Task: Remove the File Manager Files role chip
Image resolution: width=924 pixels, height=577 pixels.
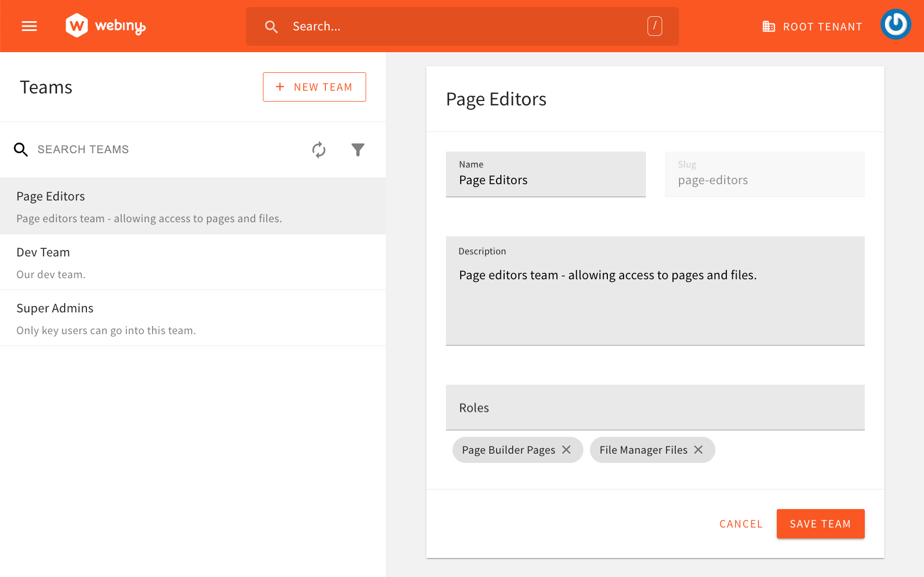Action: pyautogui.click(x=699, y=450)
